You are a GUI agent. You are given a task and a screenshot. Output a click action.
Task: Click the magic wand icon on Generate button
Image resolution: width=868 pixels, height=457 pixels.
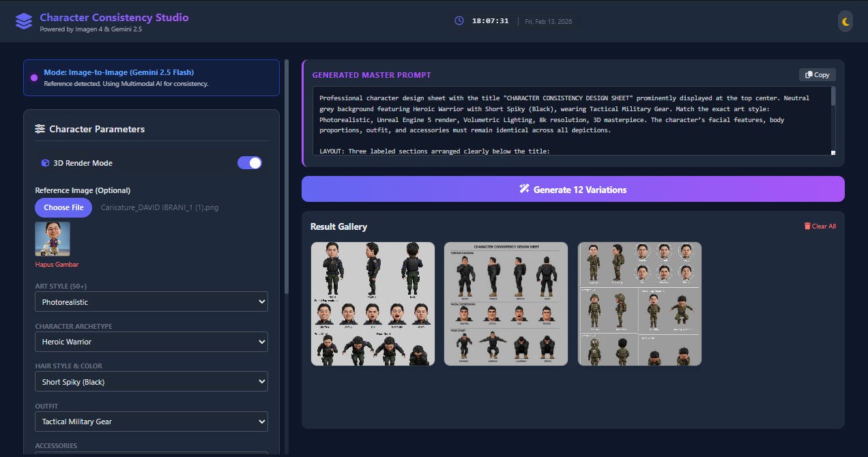(x=524, y=190)
